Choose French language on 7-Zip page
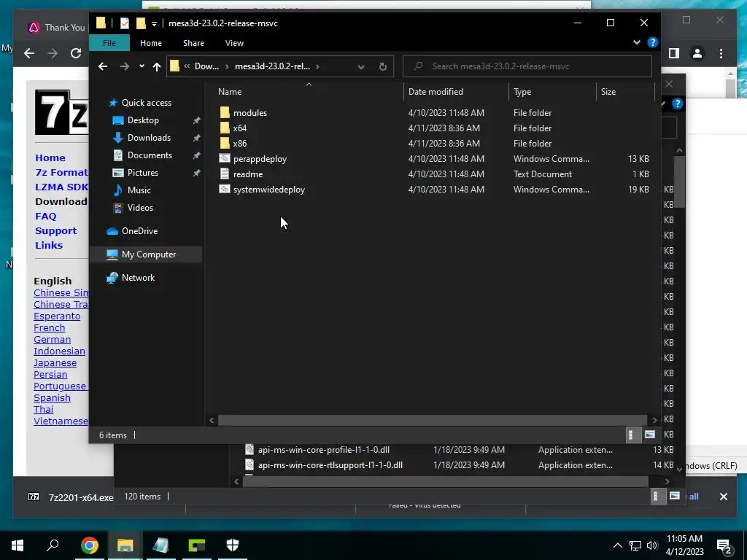 pyautogui.click(x=49, y=327)
